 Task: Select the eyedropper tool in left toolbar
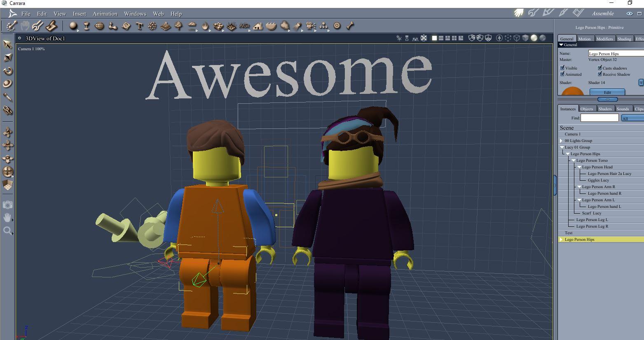pos(7,97)
